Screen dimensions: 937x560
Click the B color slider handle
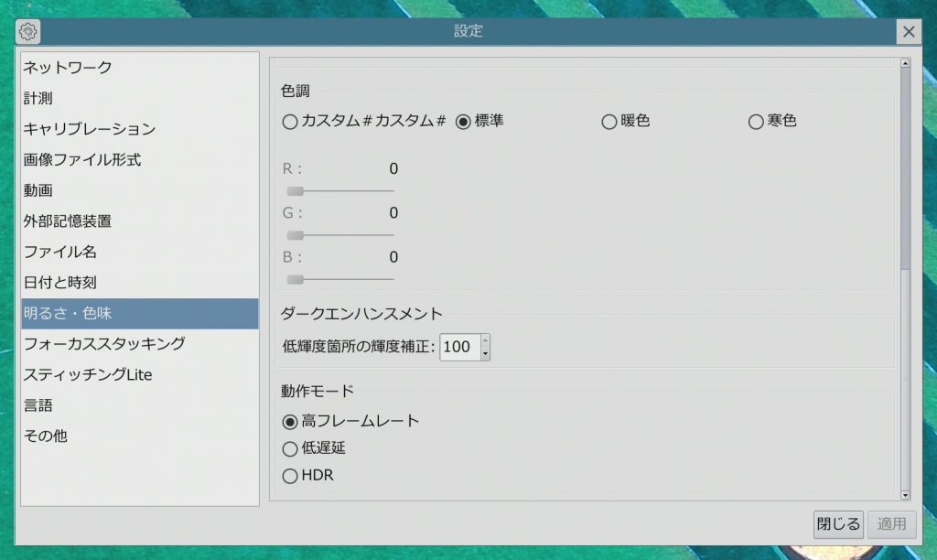(x=295, y=279)
